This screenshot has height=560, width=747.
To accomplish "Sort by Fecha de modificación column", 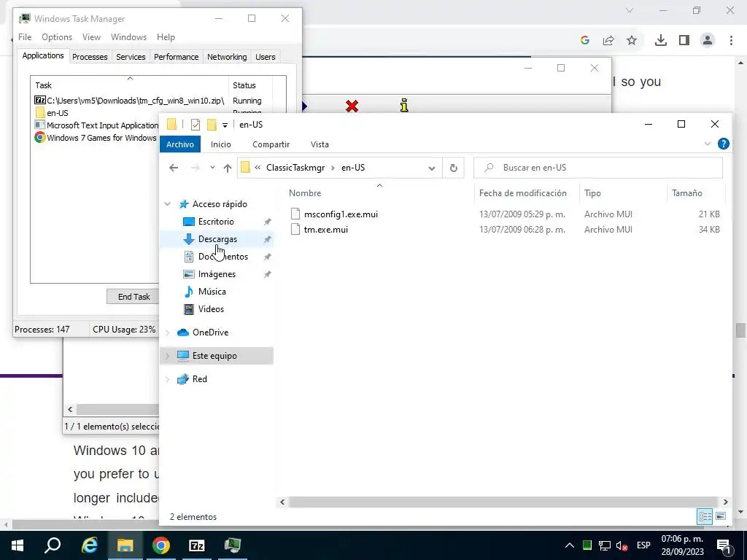I will [x=522, y=192].
